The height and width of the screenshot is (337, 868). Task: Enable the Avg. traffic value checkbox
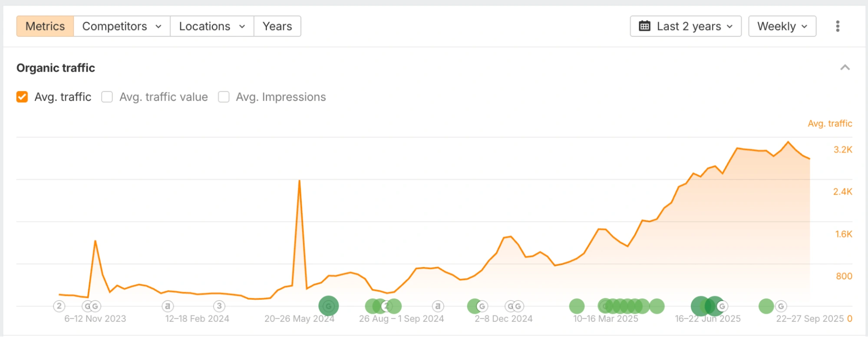point(107,97)
